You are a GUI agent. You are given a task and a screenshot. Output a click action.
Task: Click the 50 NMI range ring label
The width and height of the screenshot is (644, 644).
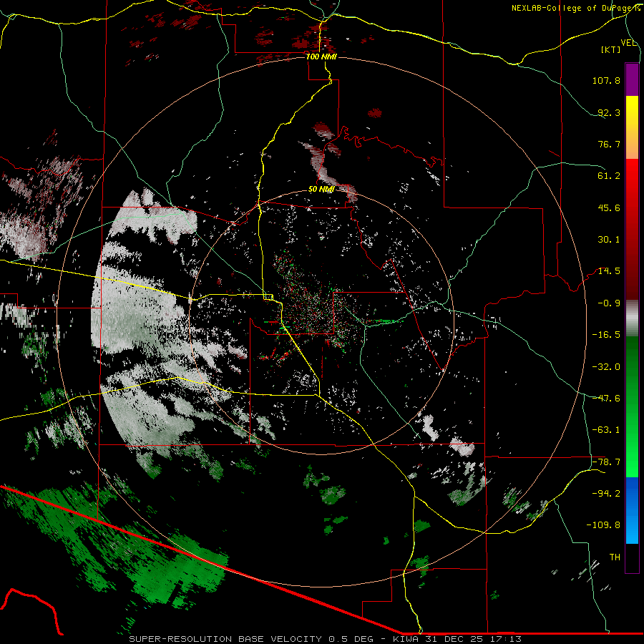click(321, 190)
